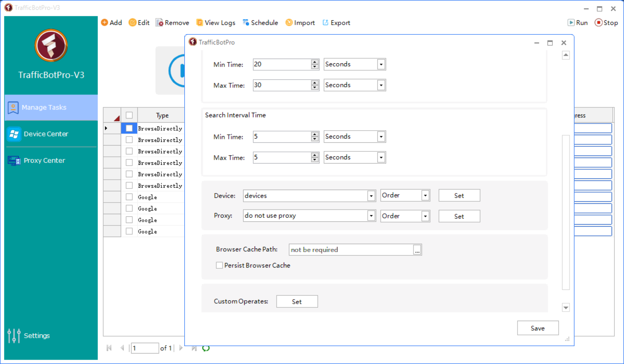This screenshot has width=624, height=364.
Task: Check the fourth BrowseDirectly row checkbox
Action: pyautogui.click(x=129, y=163)
